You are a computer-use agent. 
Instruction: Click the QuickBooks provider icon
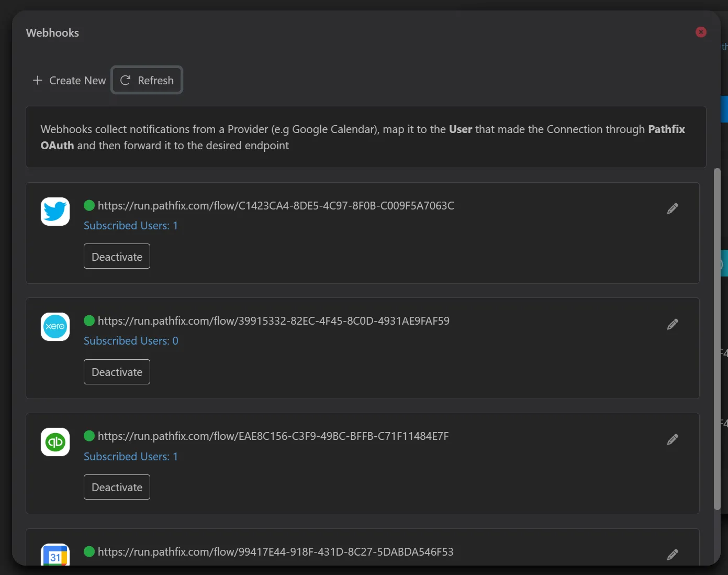click(55, 442)
